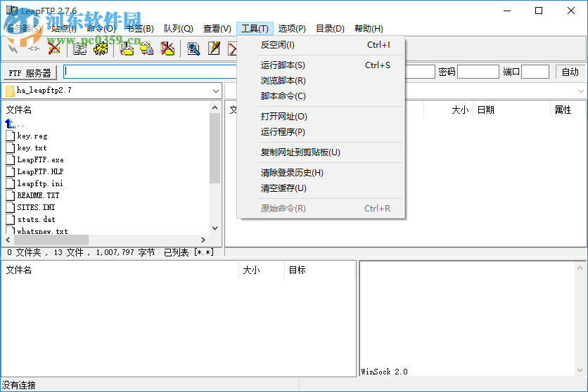Open the 查看(V) menu

[217, 29]
